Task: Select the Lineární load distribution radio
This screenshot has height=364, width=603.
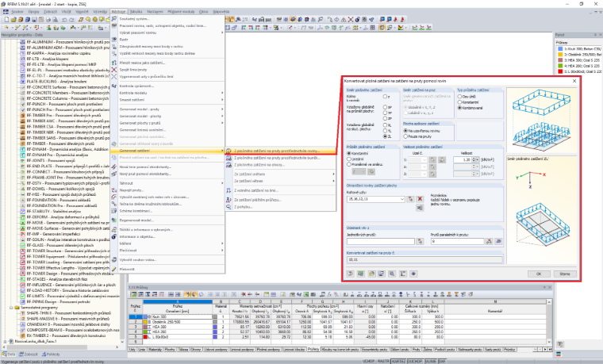Action: pyautogui.click(x=349, y=159)
